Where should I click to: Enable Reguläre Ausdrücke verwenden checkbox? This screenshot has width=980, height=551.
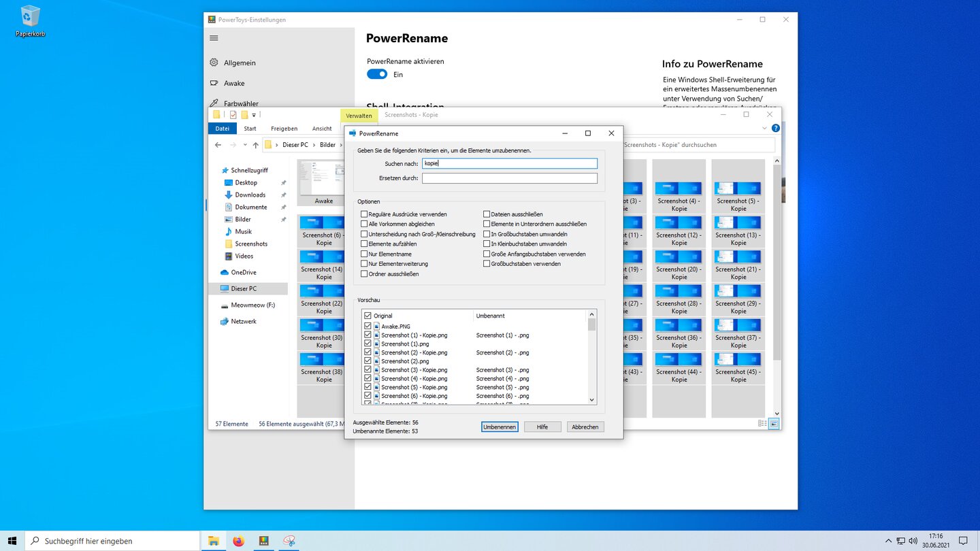coord(364,214)
